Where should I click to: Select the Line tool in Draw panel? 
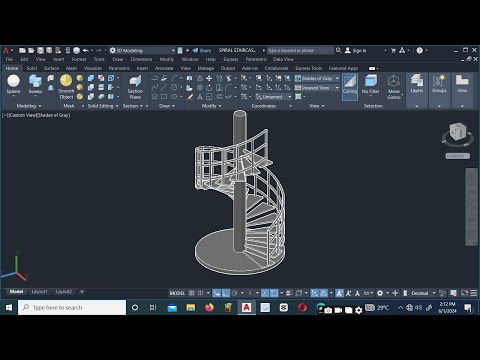tap(164, 87)
